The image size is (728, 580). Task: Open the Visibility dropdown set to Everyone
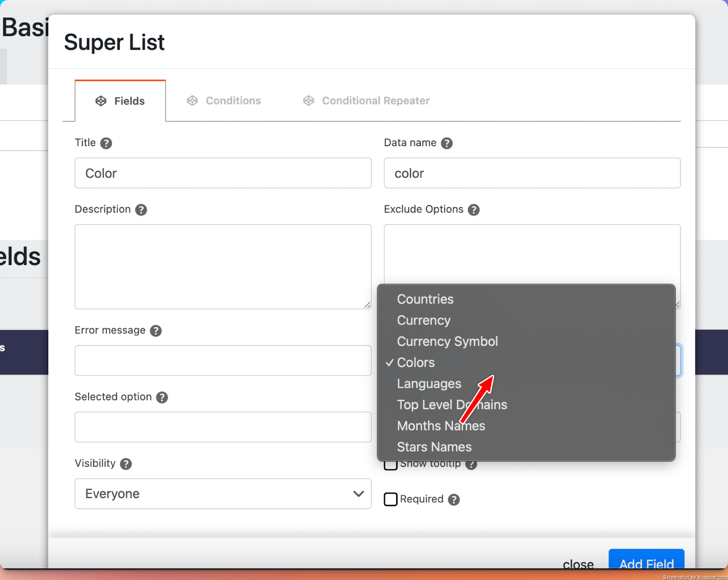click(223, 494)
